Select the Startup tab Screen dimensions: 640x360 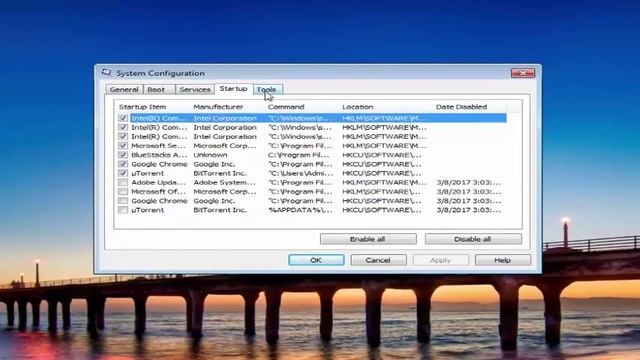pos(233,89)
